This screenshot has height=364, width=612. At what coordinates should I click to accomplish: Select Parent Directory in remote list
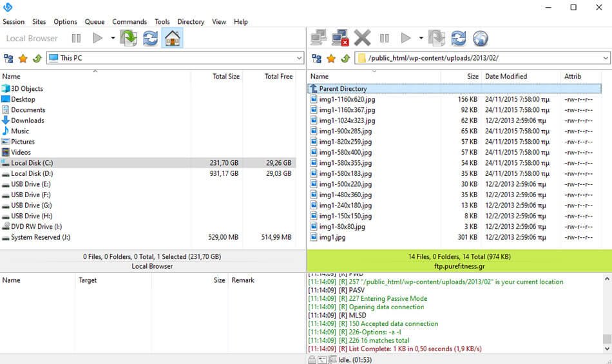pyautogui.click(x=343, y=89)
